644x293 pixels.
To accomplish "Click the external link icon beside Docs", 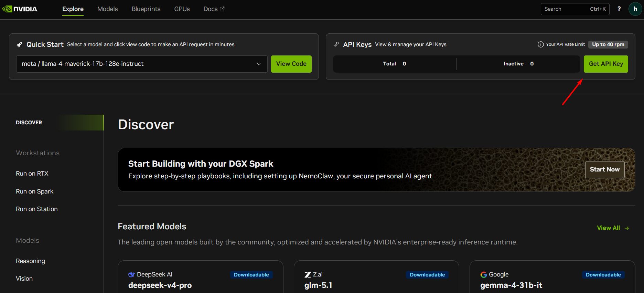I will click(x=222, y=9).
